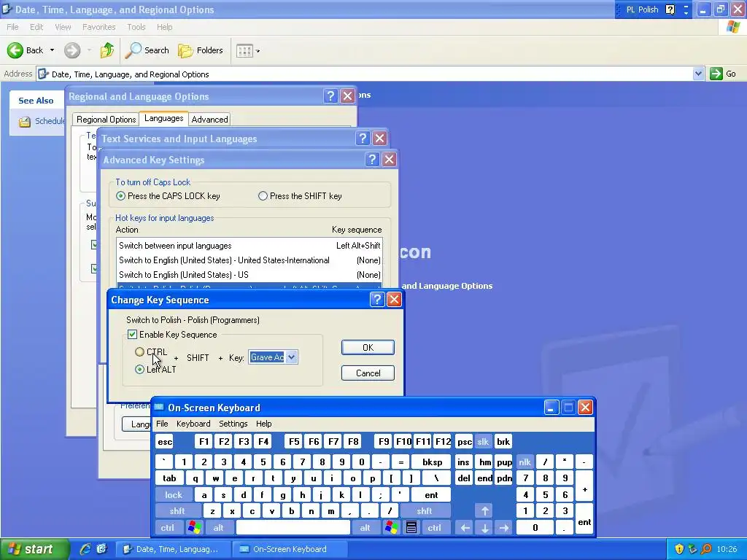Click the right Windows logo key on keyboard
The width and height of the screenshot is (747, 560).
(x=391, y=528)
